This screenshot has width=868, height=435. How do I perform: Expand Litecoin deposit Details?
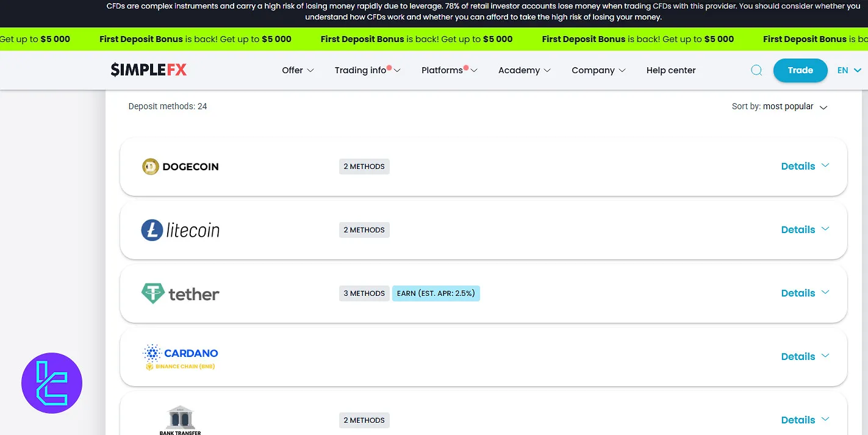coord(805,229)
